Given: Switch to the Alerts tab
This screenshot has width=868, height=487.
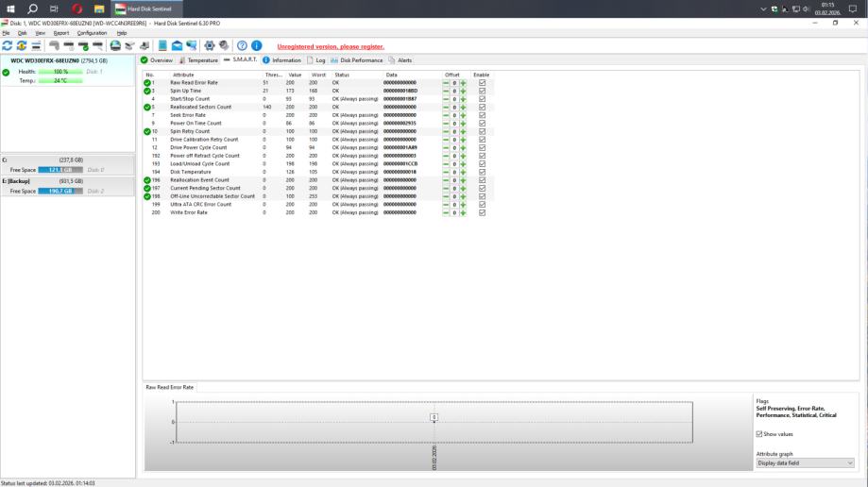Looking at the screenshot, I should [400, 60].
